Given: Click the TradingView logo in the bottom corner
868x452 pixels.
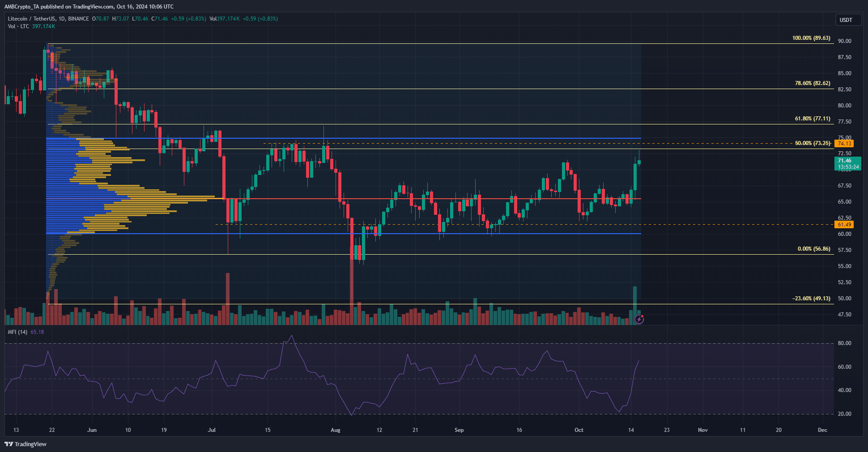Looking at the screenshot, I should 26,444.
